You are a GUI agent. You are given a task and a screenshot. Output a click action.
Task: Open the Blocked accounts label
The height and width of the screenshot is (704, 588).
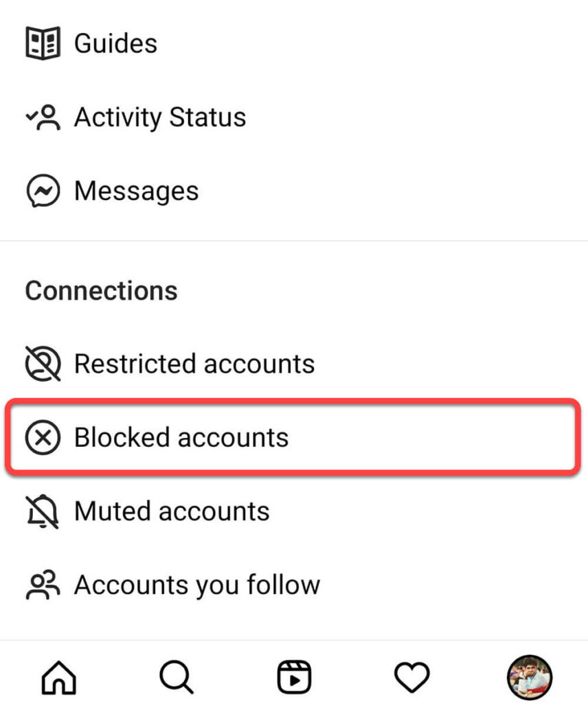coord(181,438)
